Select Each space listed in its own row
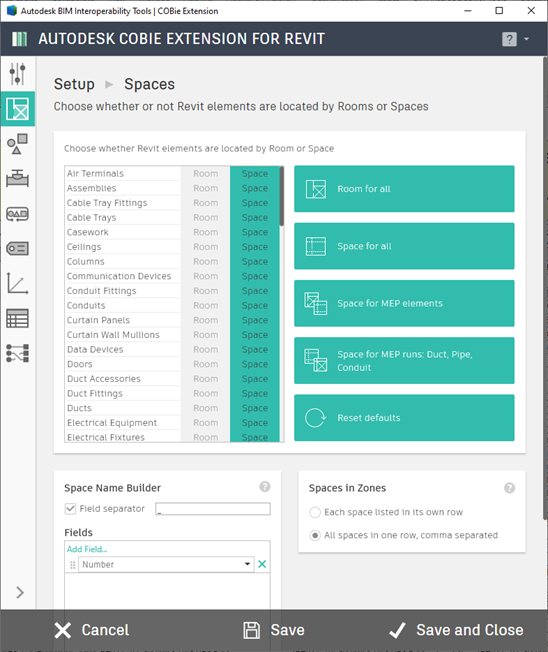The width and height of the screenshot is (548, 652). 315,512
